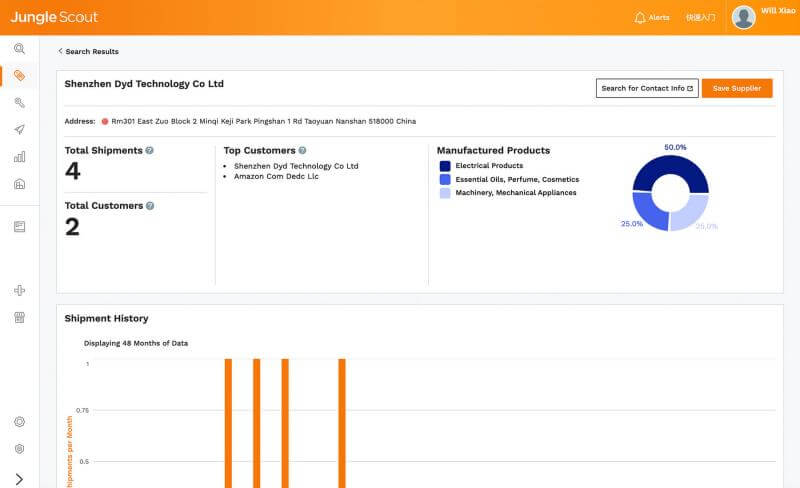Click the supplier address text
800x488 pixels.
[263, 121]
